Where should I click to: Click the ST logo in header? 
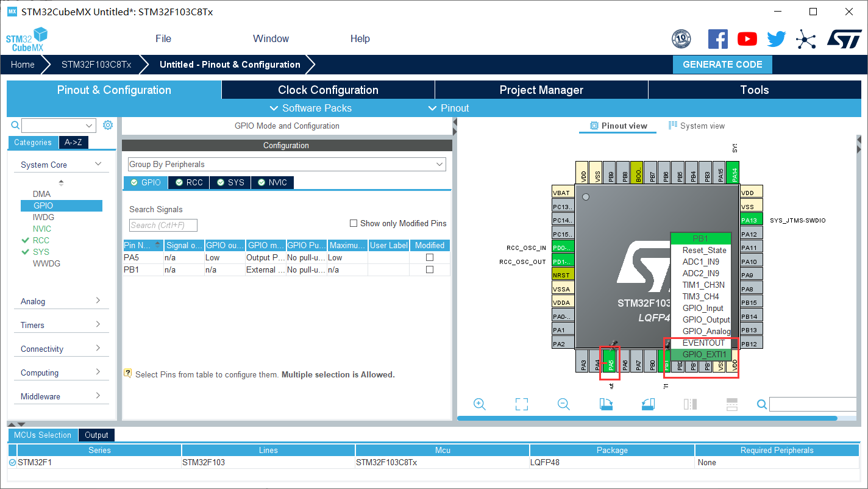(x=844, y=39)
